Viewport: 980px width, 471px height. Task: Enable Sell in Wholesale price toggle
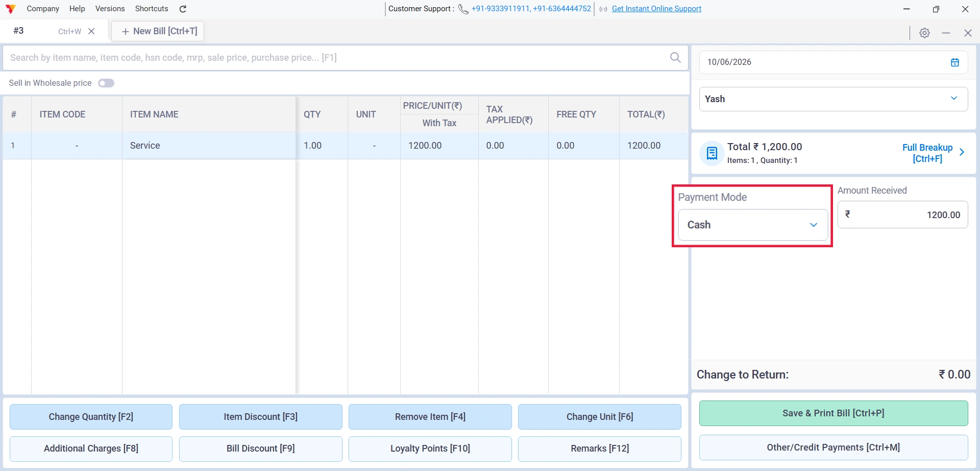(x=106, y=83)
